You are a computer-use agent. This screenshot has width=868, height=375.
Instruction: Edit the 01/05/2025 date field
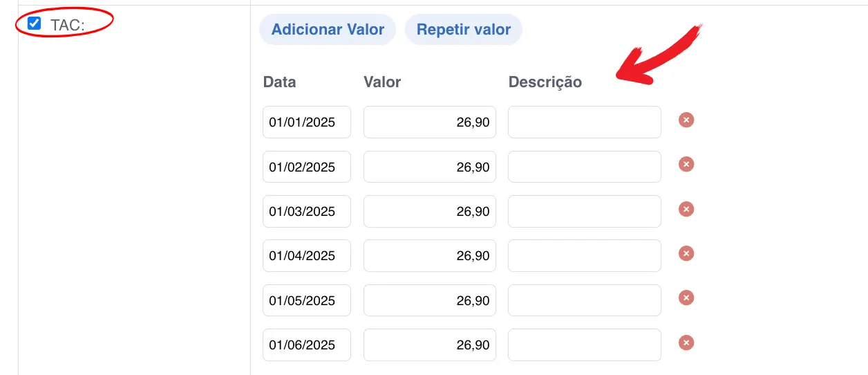click(307, 300)
